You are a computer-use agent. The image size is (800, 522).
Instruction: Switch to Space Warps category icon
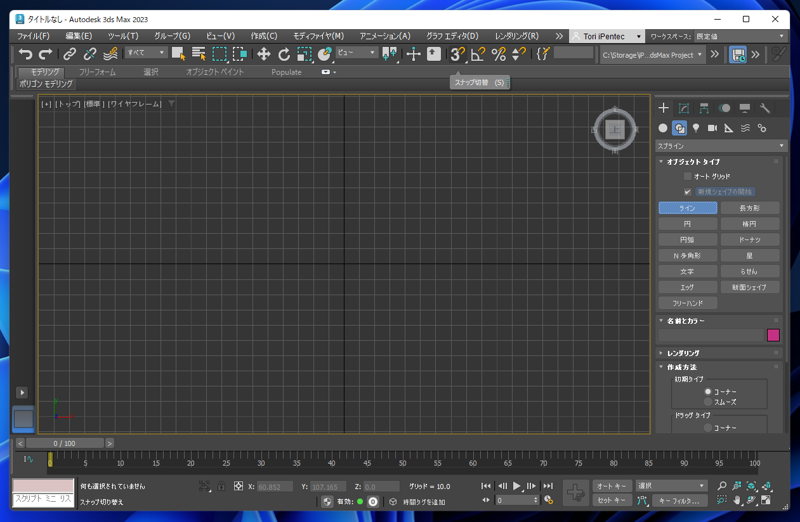coord(745,128)
